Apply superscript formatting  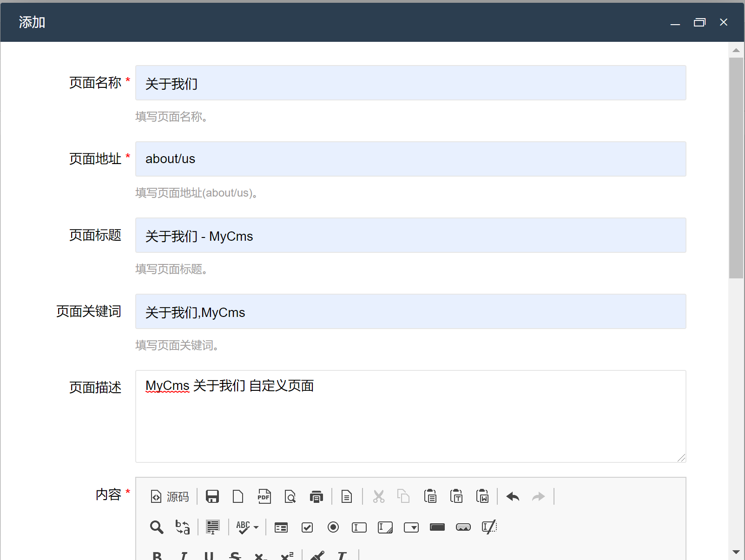tap(287, 555)
